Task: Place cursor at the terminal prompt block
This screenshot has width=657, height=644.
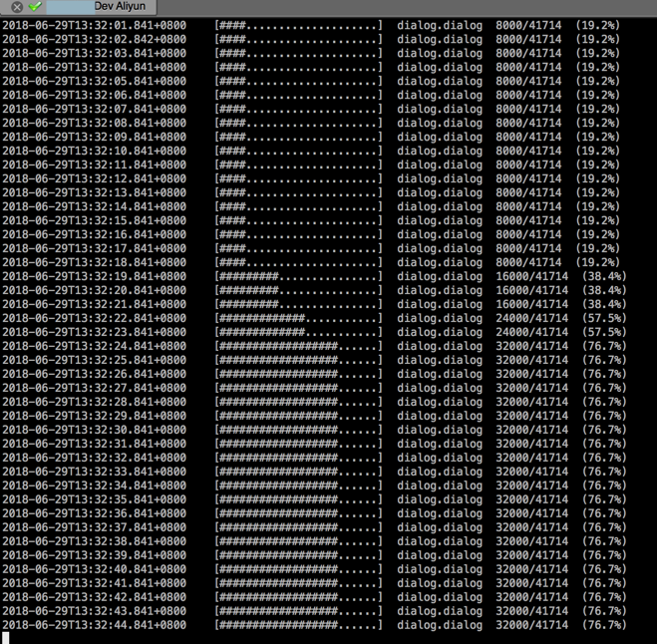Action: tap(5, 637)
